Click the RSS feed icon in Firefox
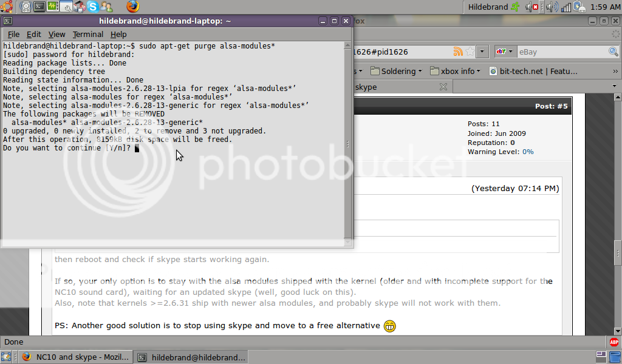The width and height of the screenshot is (622, 364). [458, 52]
